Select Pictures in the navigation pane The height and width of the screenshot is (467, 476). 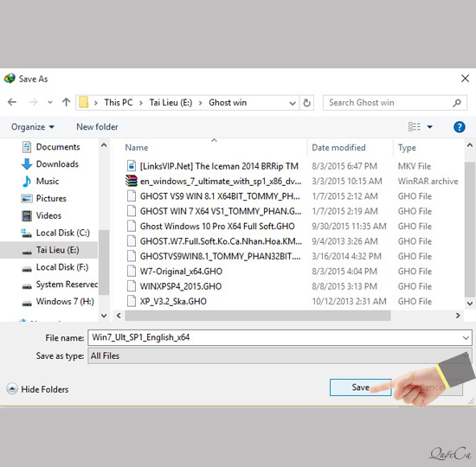[51, 198]
